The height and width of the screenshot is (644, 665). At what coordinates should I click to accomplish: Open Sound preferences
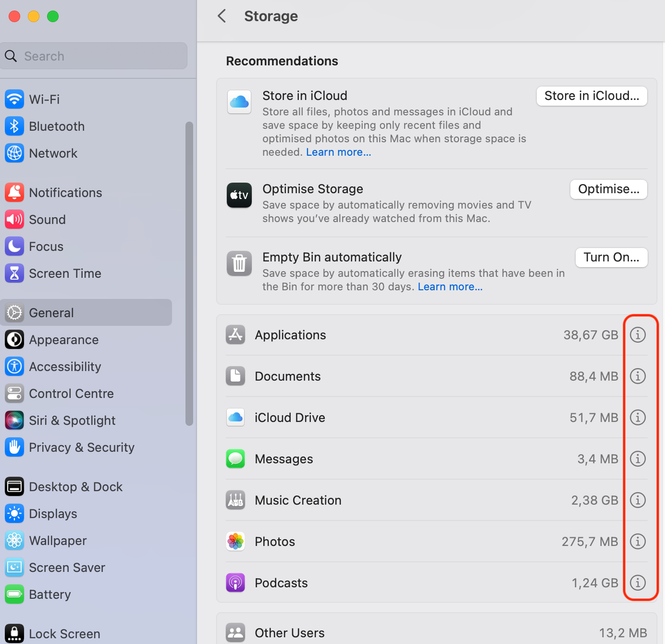(14, 219)
